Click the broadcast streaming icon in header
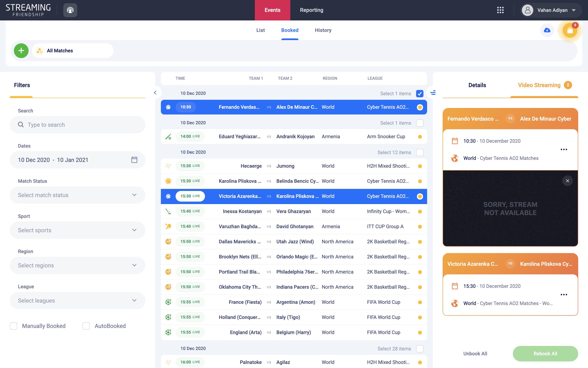The height and width of the screenshot is (368, 588). pyautogui.click(x=70, y=10)
